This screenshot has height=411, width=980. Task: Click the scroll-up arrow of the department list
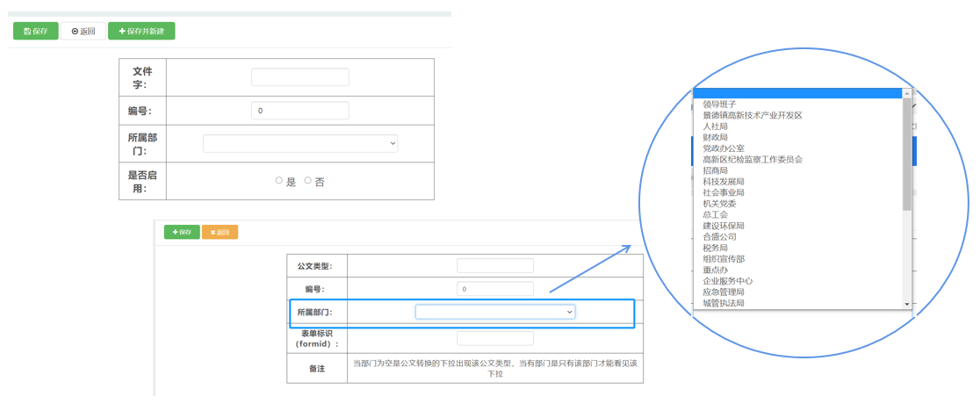pos(907,92)
